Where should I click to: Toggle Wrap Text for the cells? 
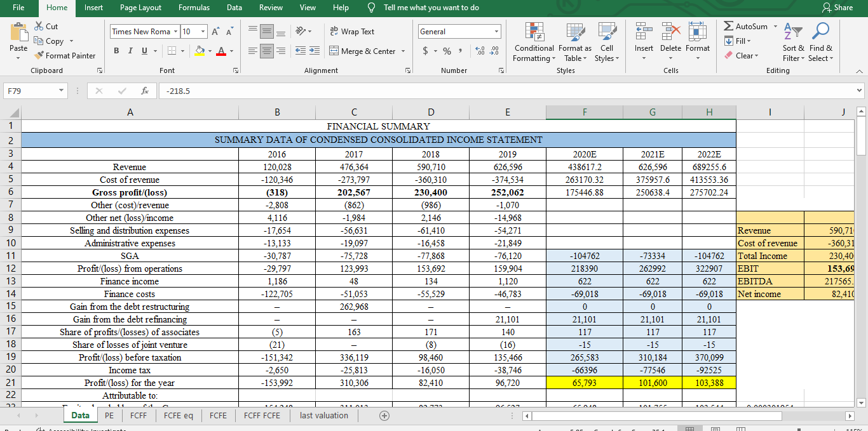coord(353,32)
